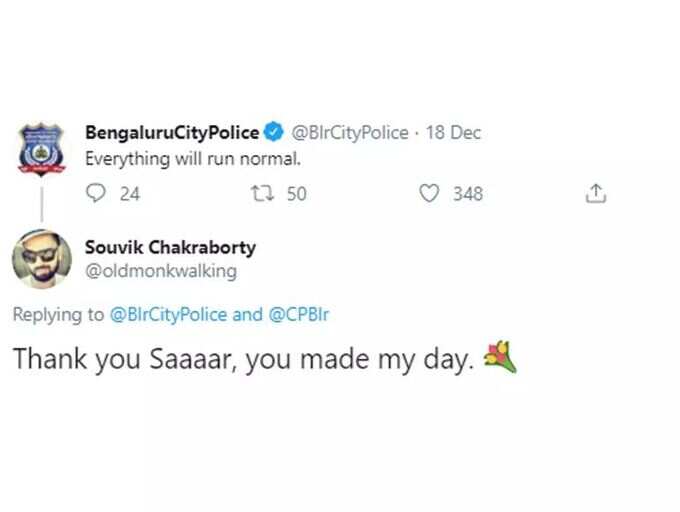Viewport: 680px width, 512px height.
Task: Open Souvik Chakraborty profile picture
Action: pyautogui.click(x=42, y=259)
